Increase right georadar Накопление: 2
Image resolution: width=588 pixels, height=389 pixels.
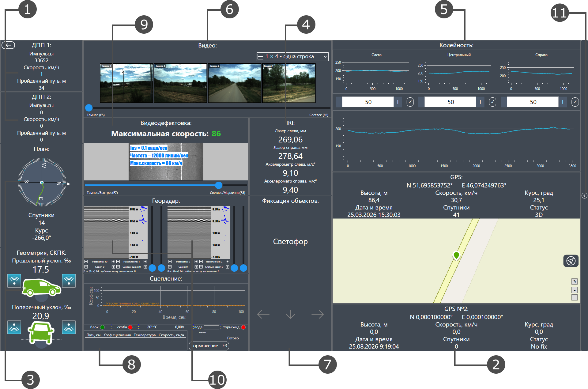click(x=228, y=262)
